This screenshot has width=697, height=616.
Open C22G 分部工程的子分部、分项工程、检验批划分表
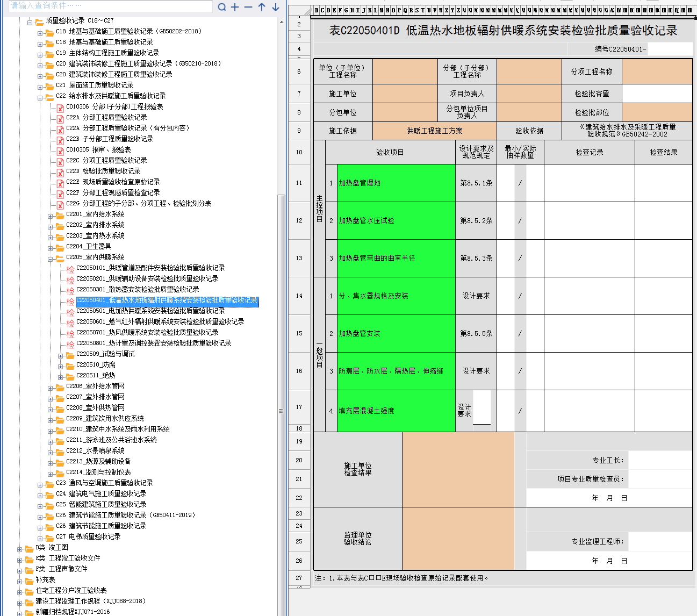click(139, 203)
